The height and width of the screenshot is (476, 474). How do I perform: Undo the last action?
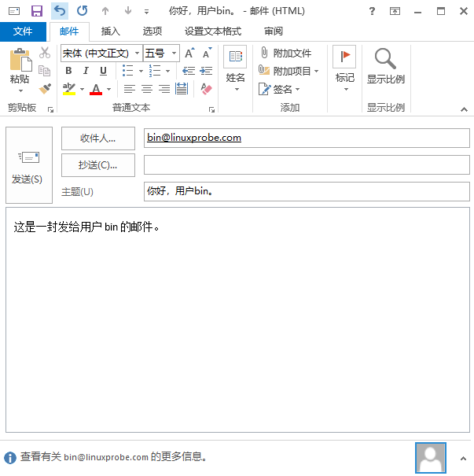59,11
